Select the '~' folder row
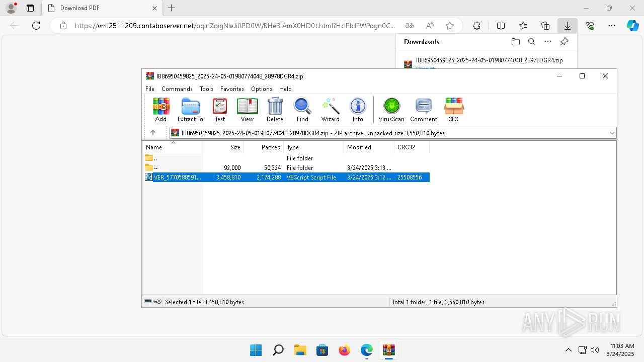 click(287, 167)
